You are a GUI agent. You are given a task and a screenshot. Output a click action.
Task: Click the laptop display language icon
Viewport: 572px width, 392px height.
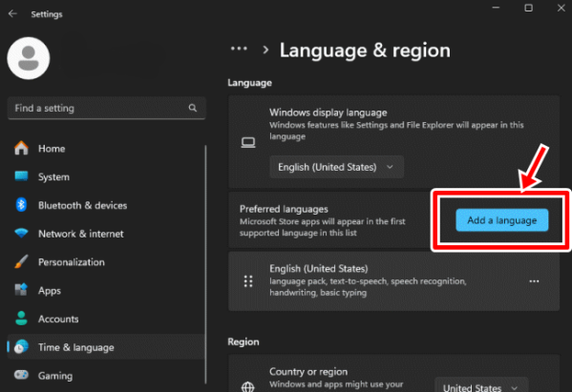248,142
